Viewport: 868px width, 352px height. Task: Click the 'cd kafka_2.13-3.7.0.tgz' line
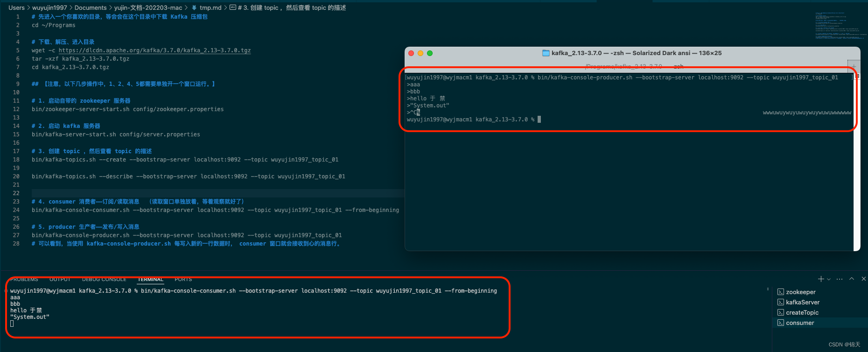[x=70, y=67]
